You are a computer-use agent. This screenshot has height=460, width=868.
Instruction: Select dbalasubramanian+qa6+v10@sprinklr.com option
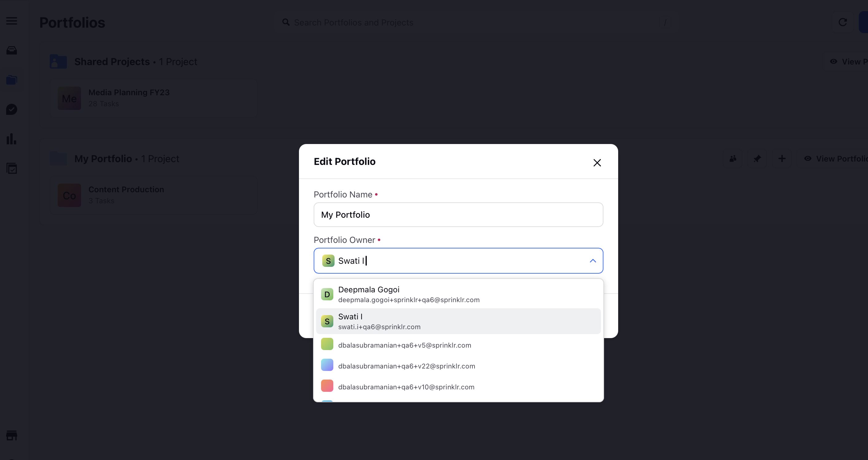coord(458,387)
